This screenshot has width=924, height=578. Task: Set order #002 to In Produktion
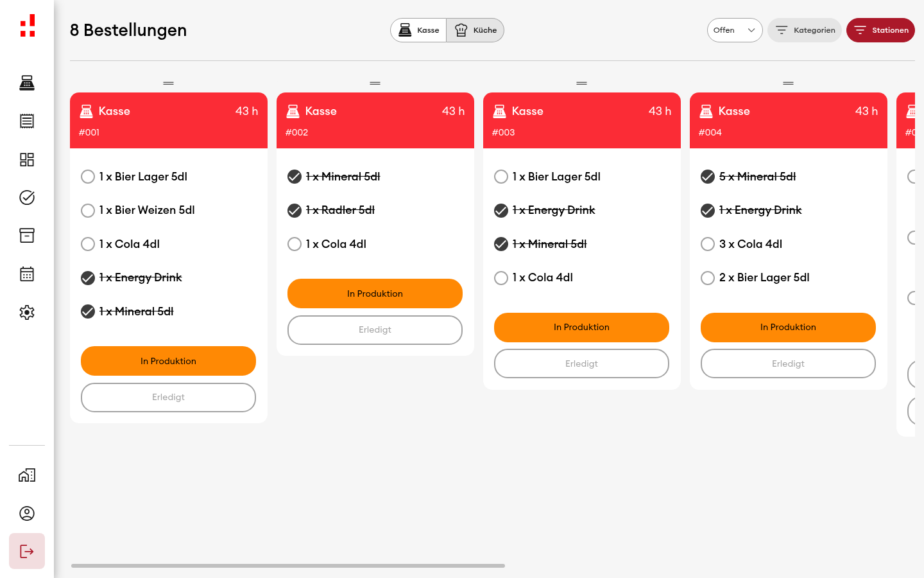tap(375, 293)
